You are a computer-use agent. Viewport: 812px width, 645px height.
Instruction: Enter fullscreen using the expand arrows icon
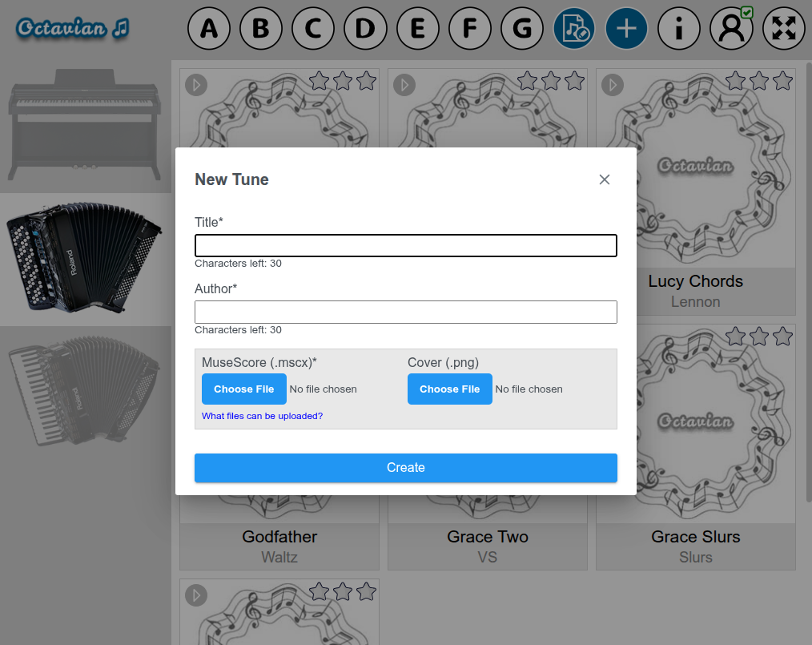click(x=783, y=28)
